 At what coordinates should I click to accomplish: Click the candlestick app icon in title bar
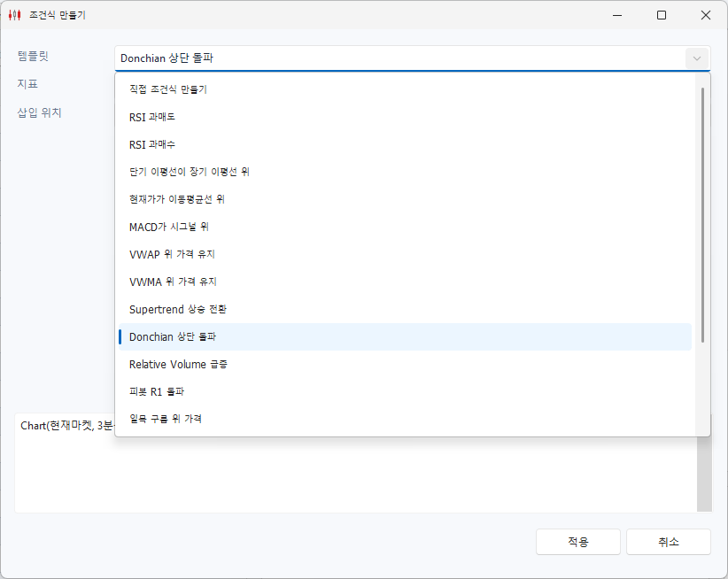click(x=15, y=15)
